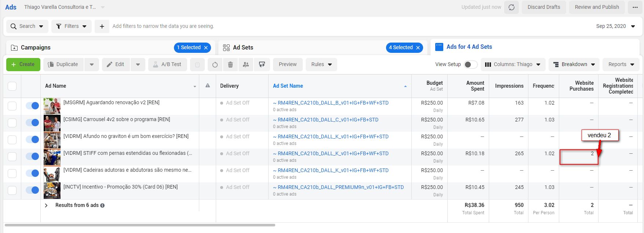Click info icon next to Results from 6 ads
The image size is (644, 233).
tap(102, 205)
